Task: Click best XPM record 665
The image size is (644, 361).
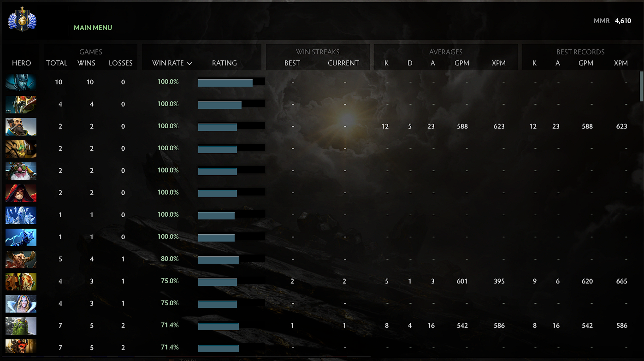Action: (x=621, y=281)
